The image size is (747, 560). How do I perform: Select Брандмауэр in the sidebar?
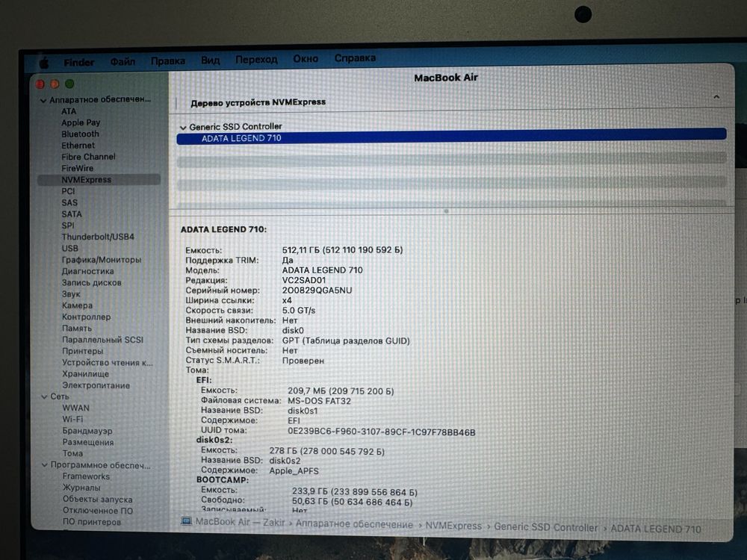click(87, 431)
